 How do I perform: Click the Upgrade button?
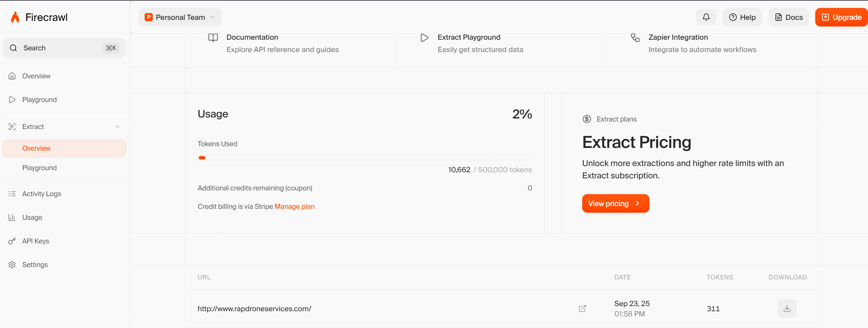click(841, 17)
